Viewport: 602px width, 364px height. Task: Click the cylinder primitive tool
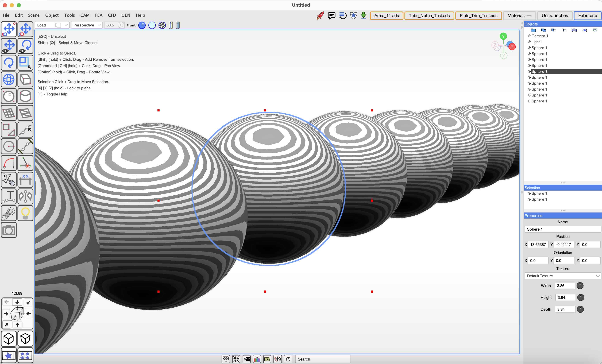tap(25, 96)
